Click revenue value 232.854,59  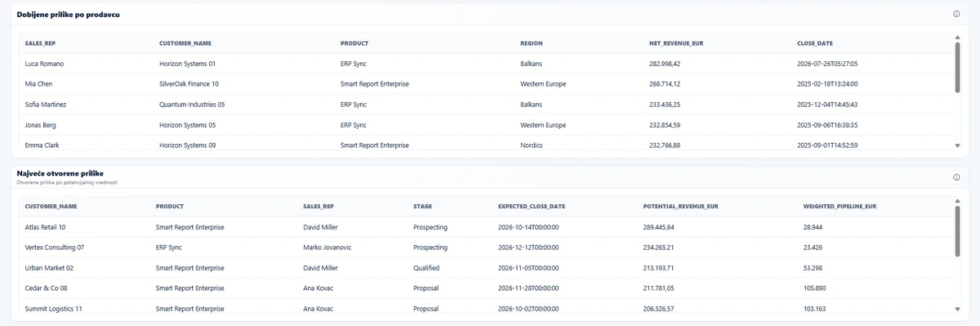coord(665,125)
